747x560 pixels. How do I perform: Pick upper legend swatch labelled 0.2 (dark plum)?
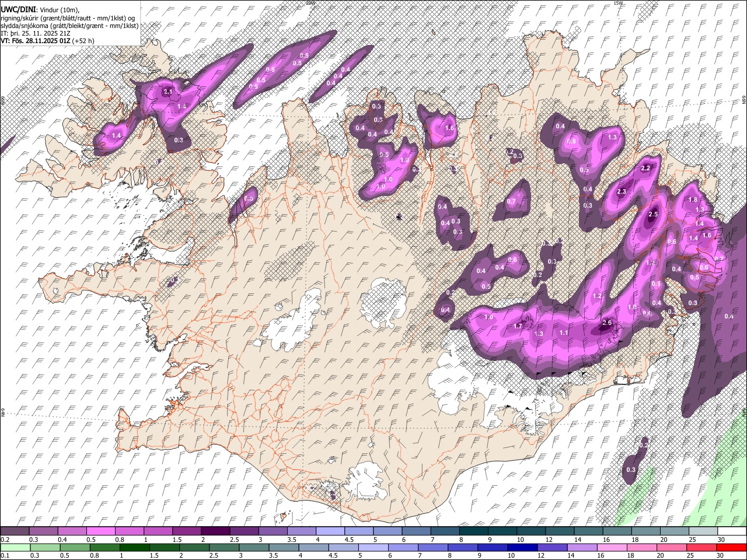click(15, 531)
